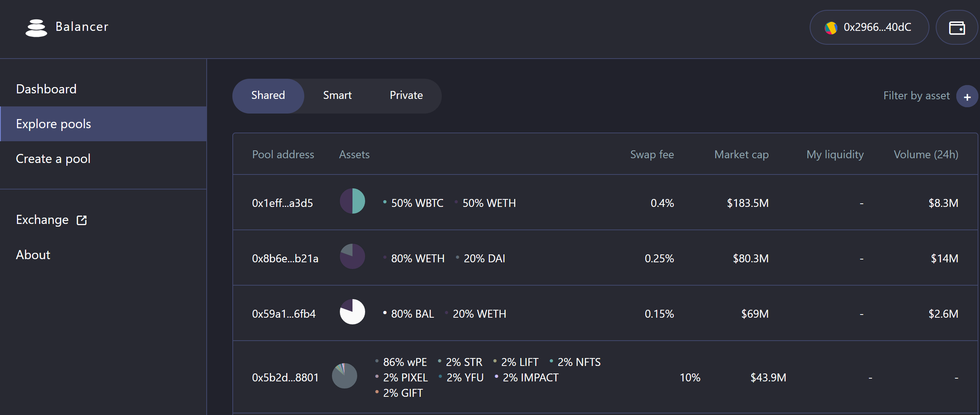The height and width of the screenshot is (415, 980).
Task: Click the Balancer title text
Action: (82, 27)
